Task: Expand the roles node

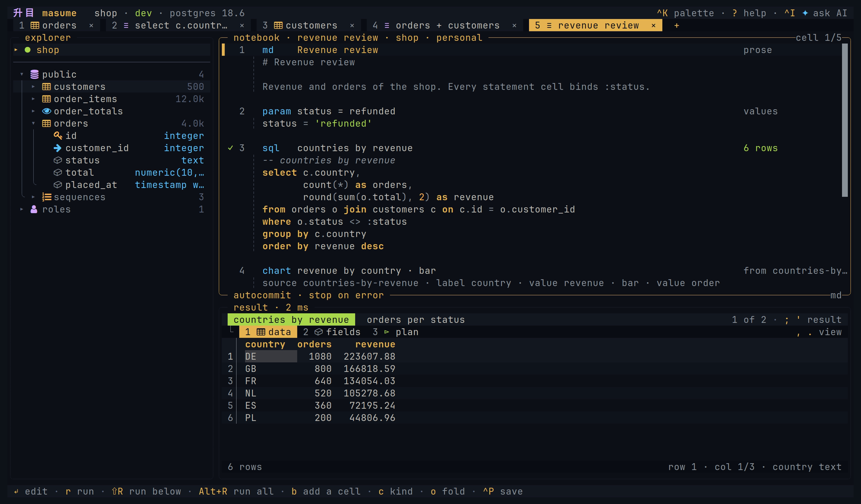Action: pos(22,209)
